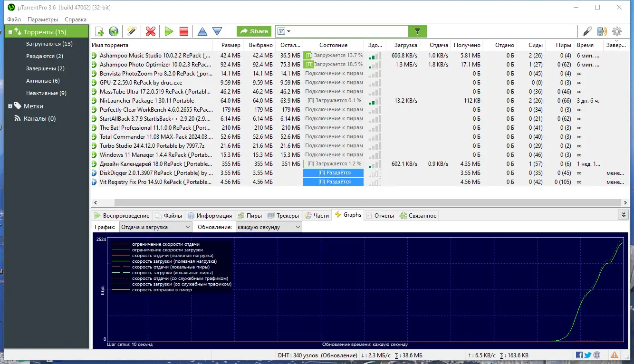Switch to the Воспроизведение tab
Screen dimensions: 634x364
pos(122,216)
